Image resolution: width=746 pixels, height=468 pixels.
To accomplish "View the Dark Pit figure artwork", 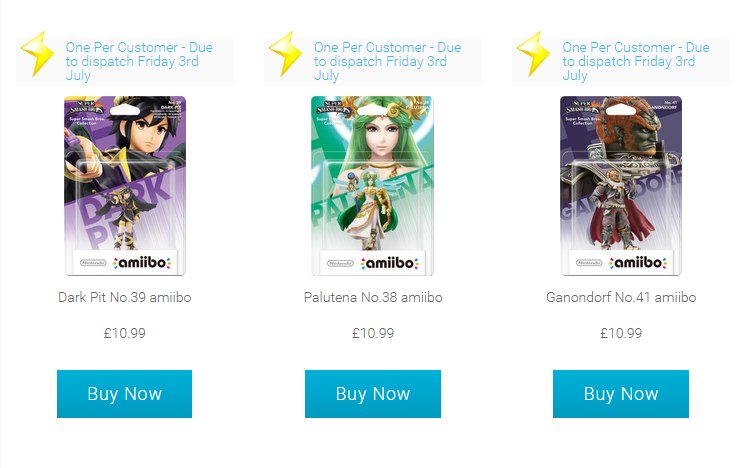I will 125,186.
